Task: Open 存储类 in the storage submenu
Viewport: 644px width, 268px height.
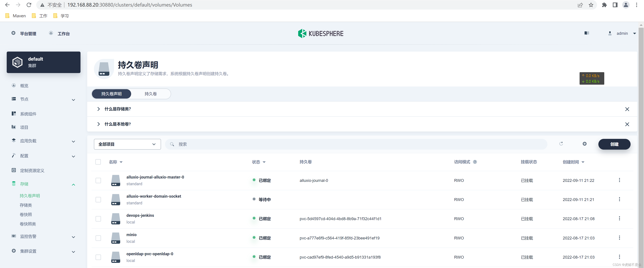Action: (26, 205)
